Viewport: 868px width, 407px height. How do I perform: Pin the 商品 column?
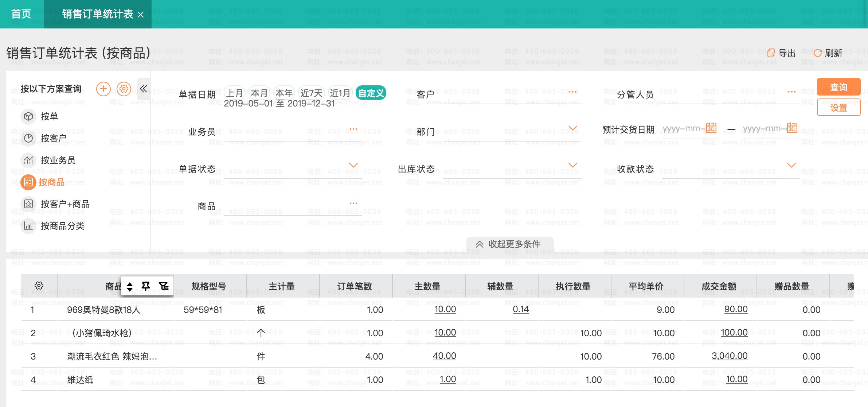(146, 286)
